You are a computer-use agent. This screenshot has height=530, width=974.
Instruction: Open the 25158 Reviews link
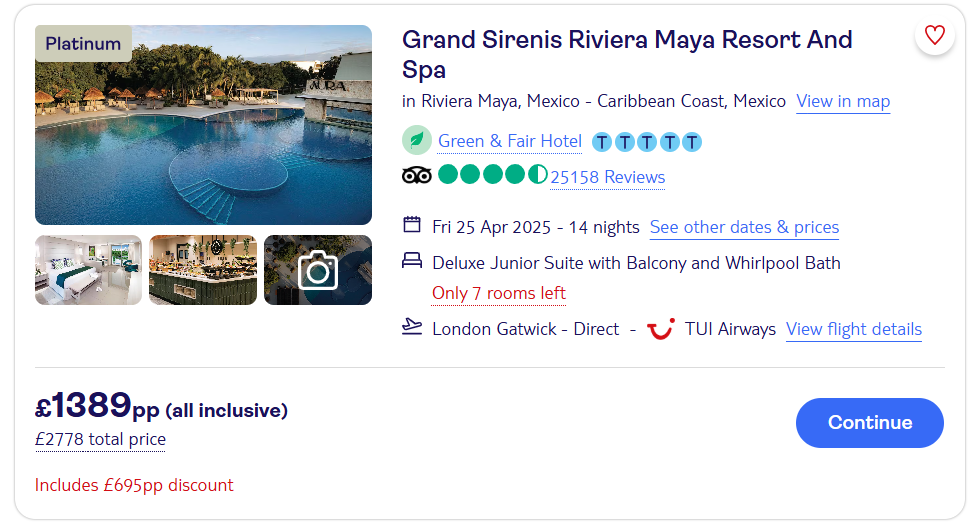[607, 178]
